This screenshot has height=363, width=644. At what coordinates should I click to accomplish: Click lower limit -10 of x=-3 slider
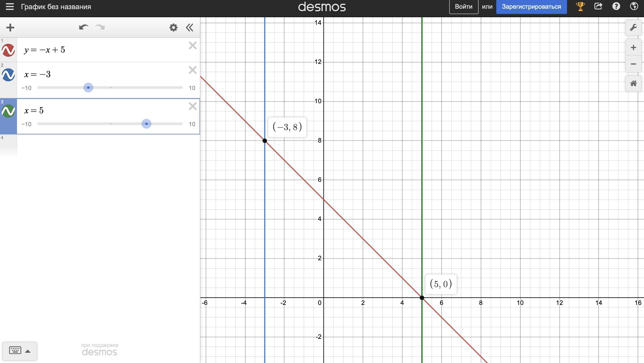(26, 88)
